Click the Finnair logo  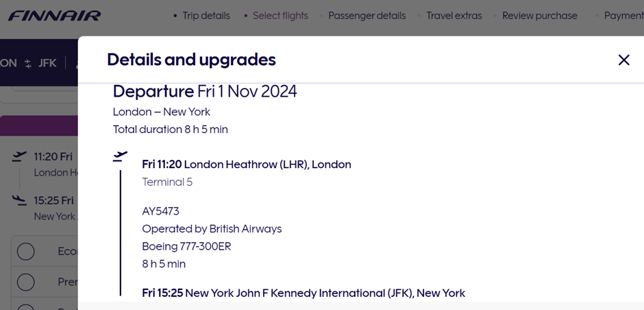pos(54,15)
